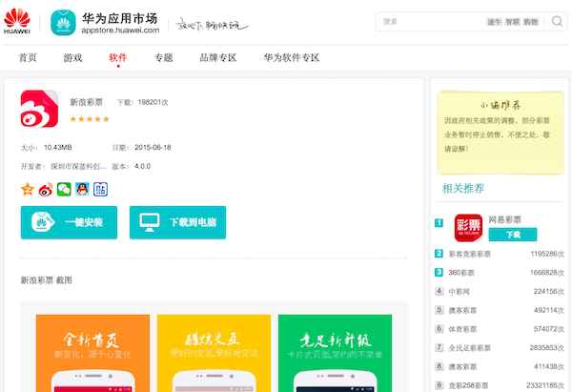This screenshot has height=392, width=572.
Task: Click the 下载 button under 网易彩票
Action: pyautogui.click(x=512, y=235)
